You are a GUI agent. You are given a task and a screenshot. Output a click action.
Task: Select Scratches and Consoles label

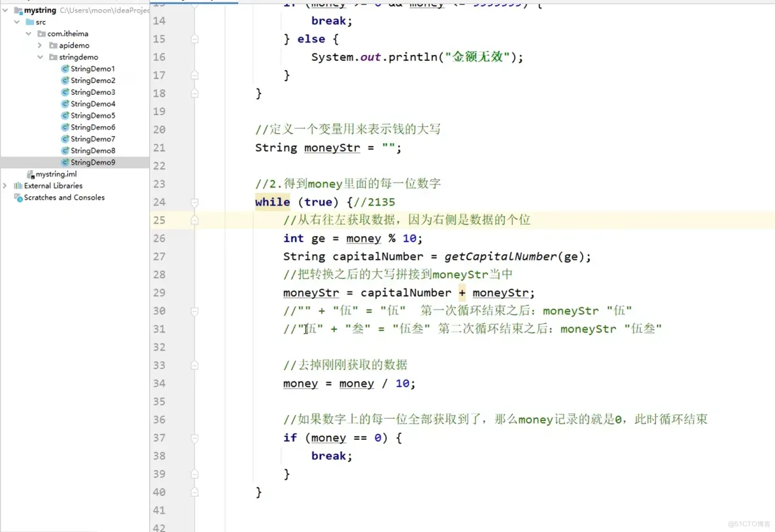[64, 198]
